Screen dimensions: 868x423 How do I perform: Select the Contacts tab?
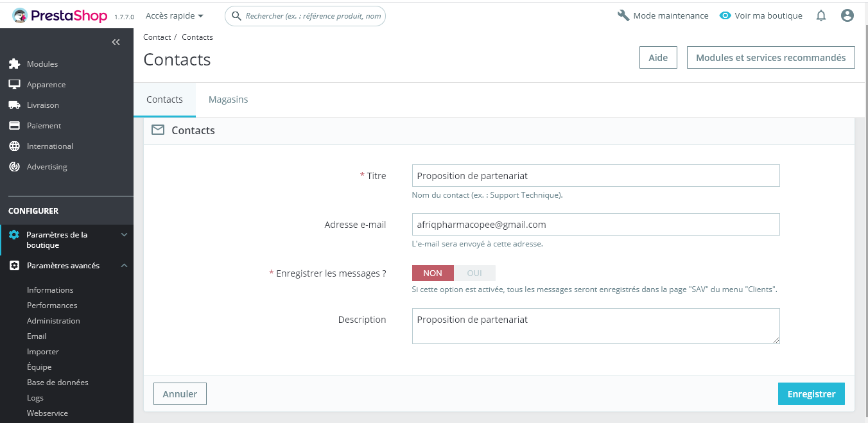[x=164, y=99]
